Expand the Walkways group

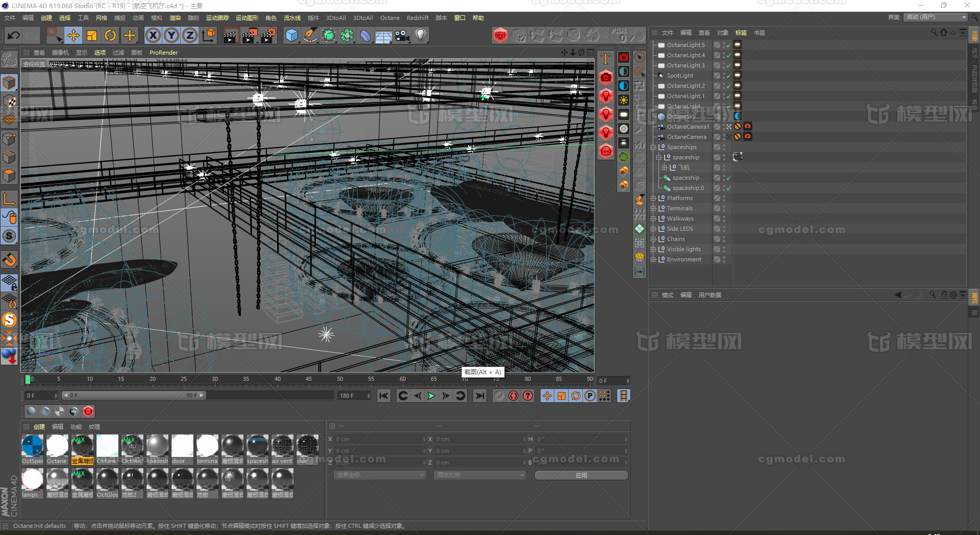tap(653, 218)
